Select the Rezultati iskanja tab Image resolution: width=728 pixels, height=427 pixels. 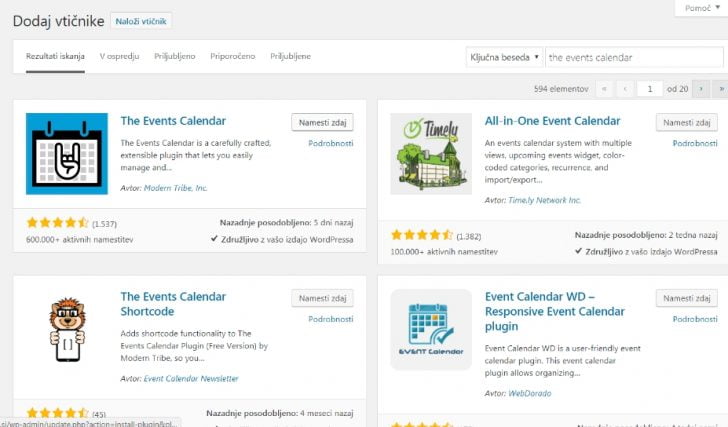click(55, 56)
